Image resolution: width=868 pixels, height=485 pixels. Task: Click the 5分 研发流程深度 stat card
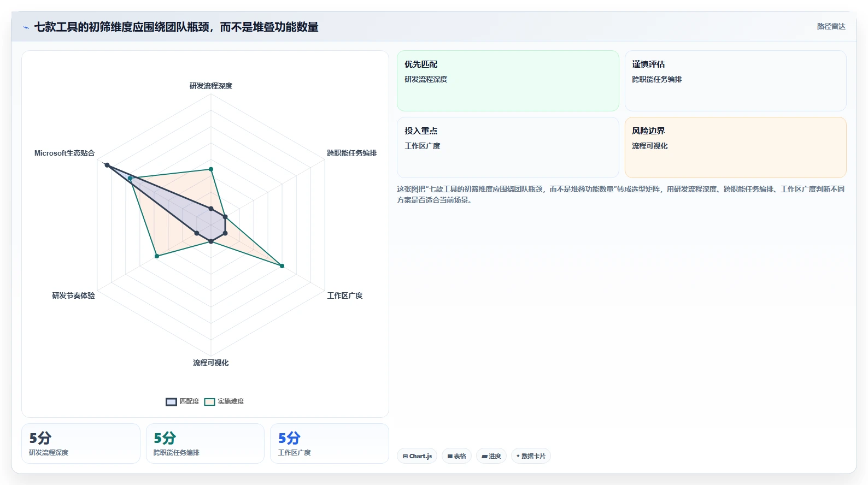click(x=81, y=443)
